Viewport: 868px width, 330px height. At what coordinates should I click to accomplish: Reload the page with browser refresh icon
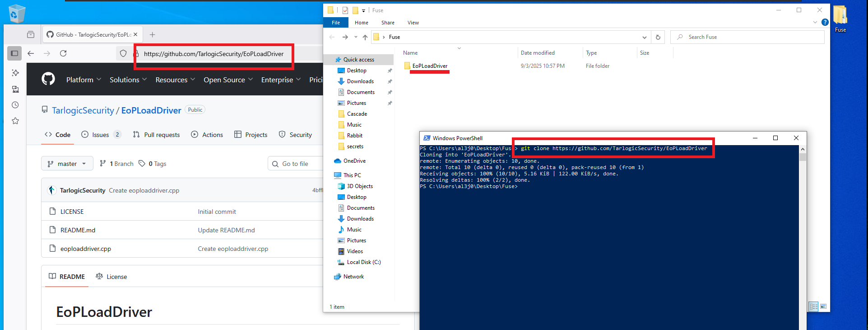(63, 53)
